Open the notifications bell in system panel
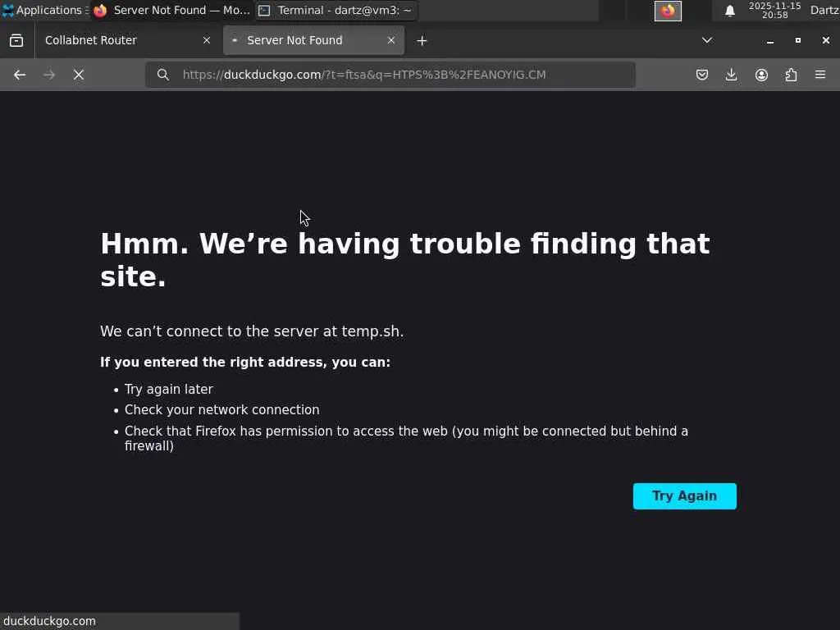840x630 pixels. tap(729, 11)
